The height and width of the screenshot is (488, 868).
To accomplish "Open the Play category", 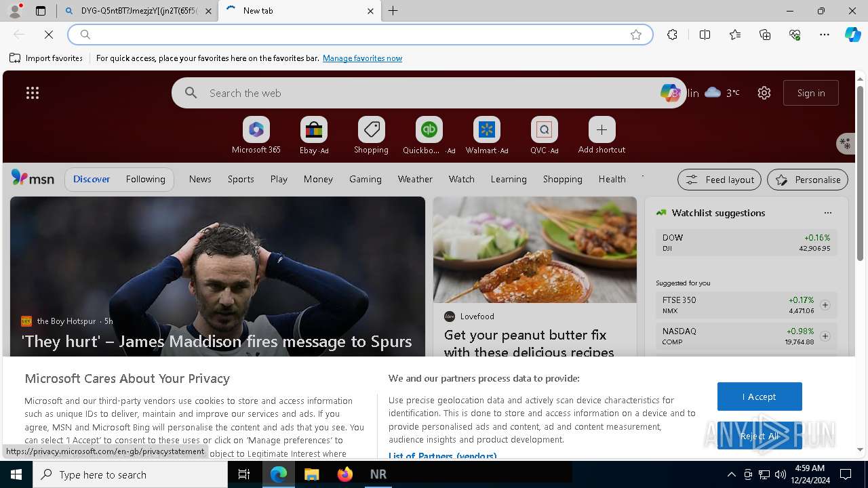I will (x=279, y=179).
